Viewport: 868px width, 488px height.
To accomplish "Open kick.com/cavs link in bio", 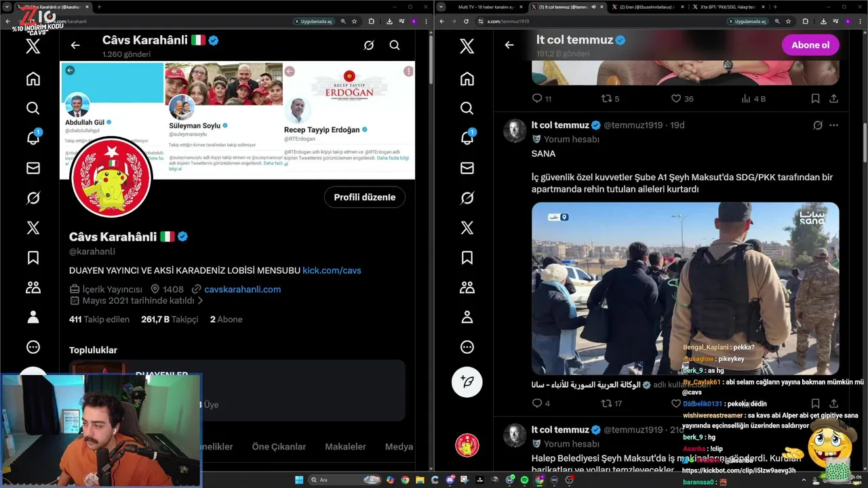I will [x=332, y=270].
